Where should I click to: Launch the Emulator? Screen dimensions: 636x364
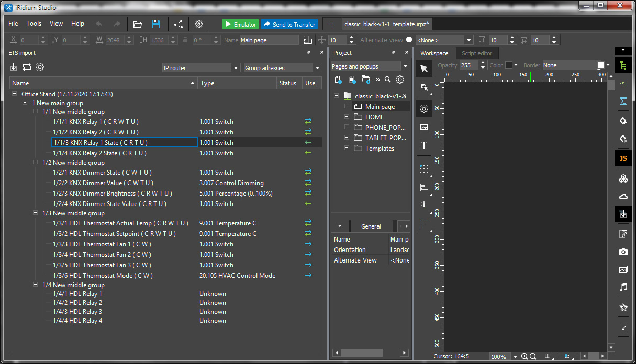(240, 24)
